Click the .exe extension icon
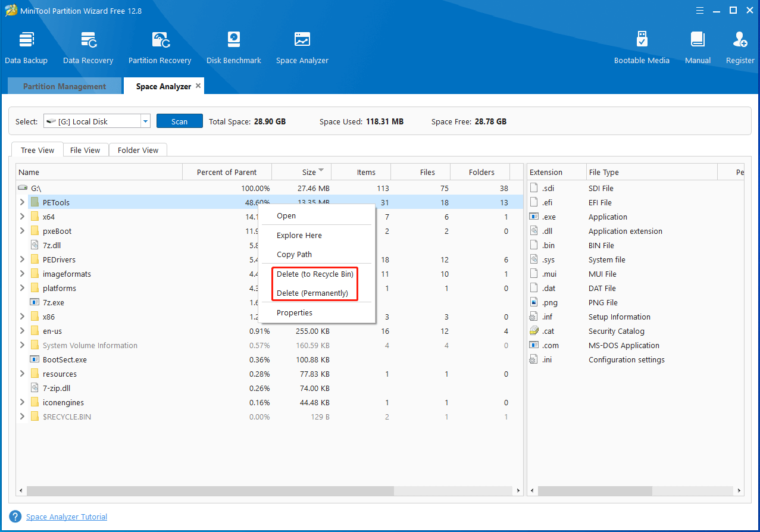The width and height of the screenshot is (760, 532). pyautogui.click(x=534, y=217)
